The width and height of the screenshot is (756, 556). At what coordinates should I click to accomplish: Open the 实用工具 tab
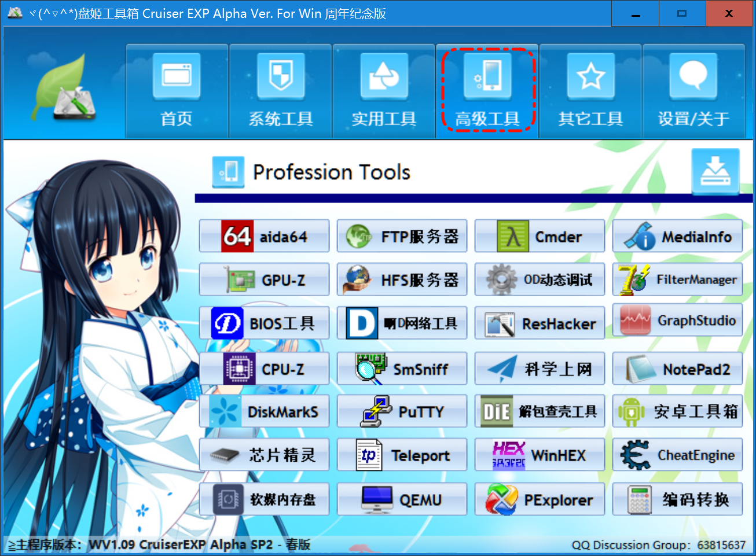pyautogui.click(x=384, y=91)
